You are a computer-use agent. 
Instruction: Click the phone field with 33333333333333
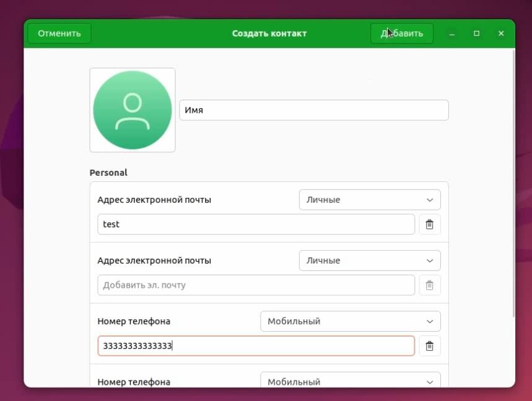point(256,346)
